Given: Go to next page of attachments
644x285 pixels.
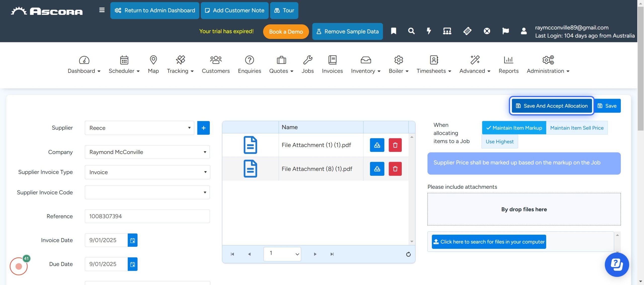Looking at the screenshot, I should click(315, 254).
